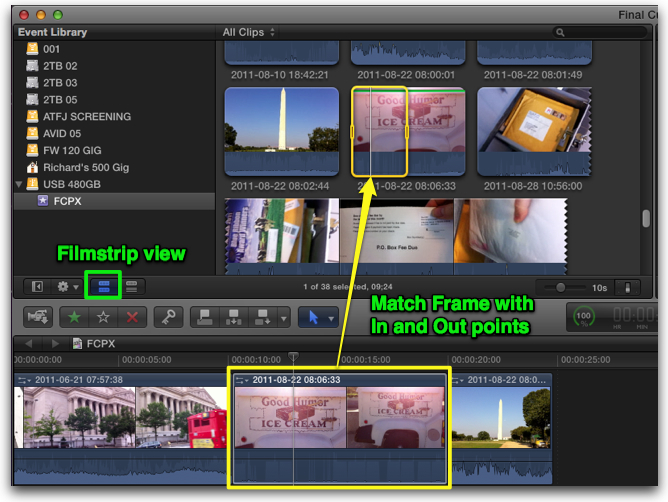The image size is (668, 502).
Task: Select the 001 drive
Action: click(114, 49)
